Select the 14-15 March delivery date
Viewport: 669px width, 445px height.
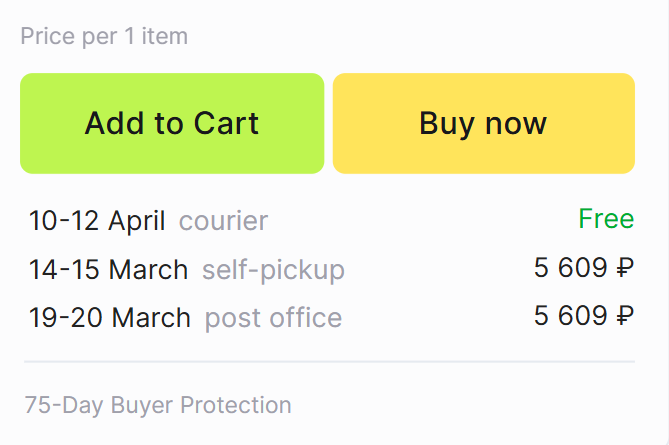(x=108, y=269)
